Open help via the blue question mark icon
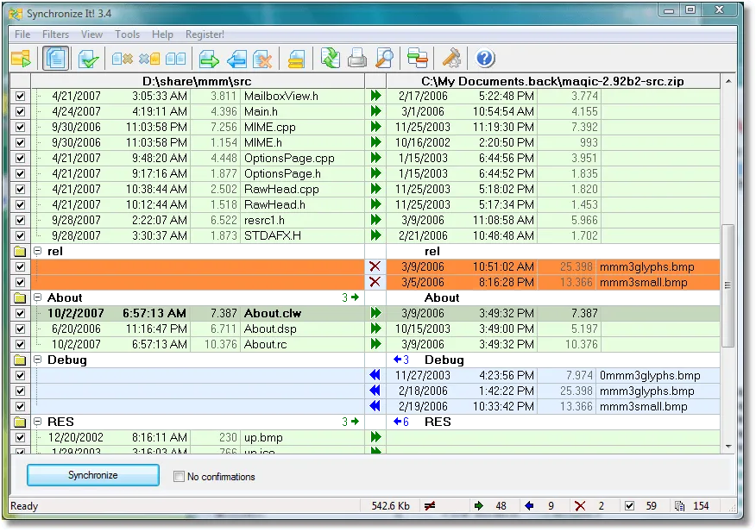The image size is (756, 532). pos(485,59)
